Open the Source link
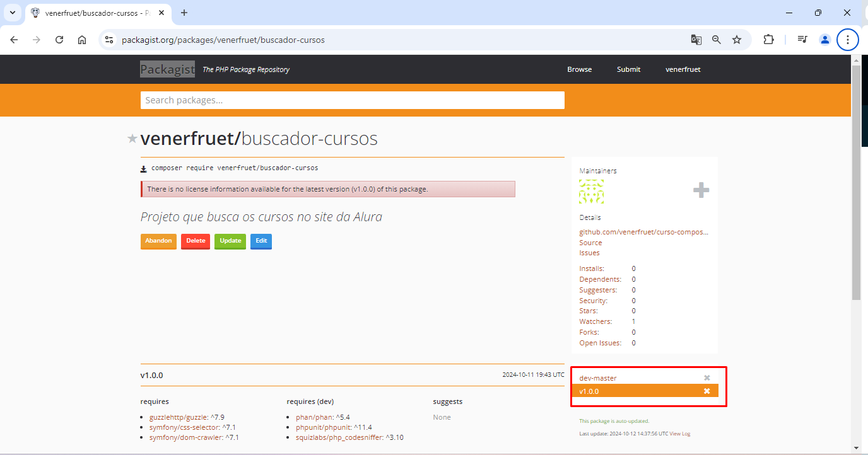 590,243
